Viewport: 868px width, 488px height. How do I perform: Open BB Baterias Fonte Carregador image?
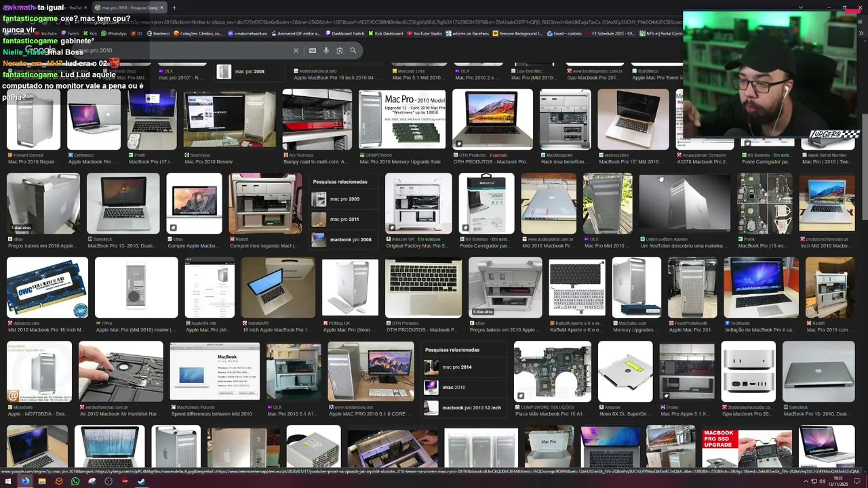(486, 204)
